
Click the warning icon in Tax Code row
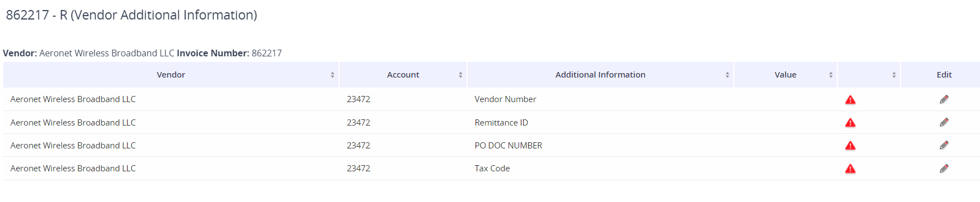point(850,169)
